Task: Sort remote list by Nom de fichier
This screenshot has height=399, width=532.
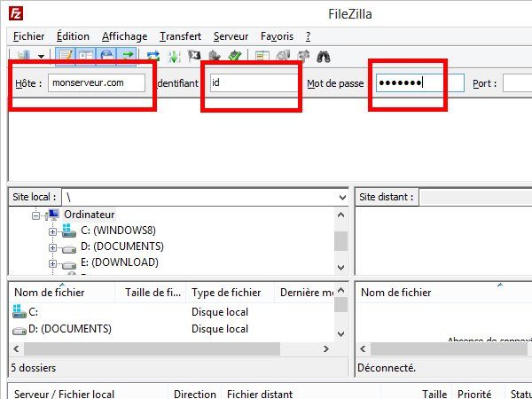Action: point(444,293)
